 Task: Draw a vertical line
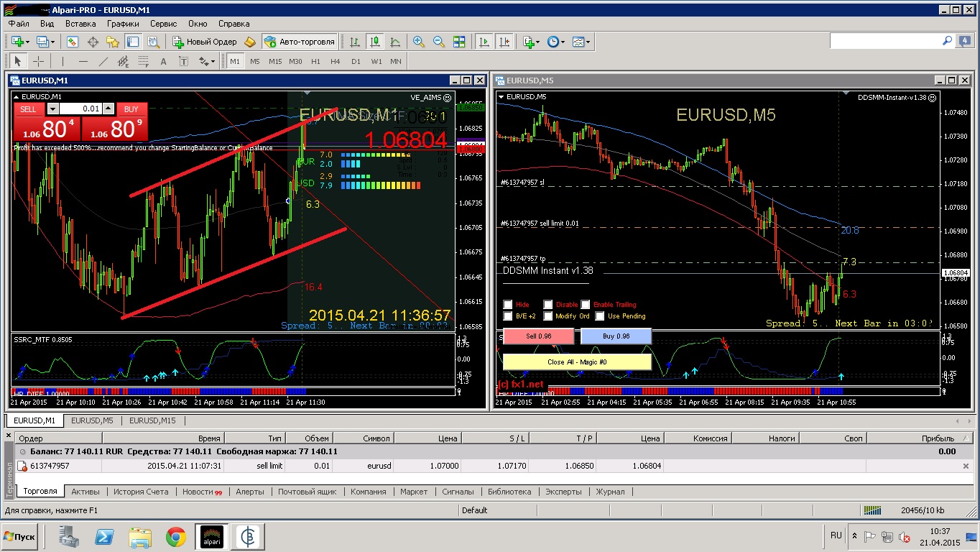pos(63,61)
